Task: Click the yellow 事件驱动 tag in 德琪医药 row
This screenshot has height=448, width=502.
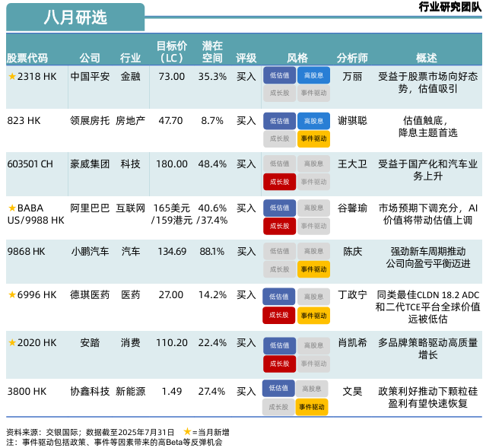Action: coord(313,316)
